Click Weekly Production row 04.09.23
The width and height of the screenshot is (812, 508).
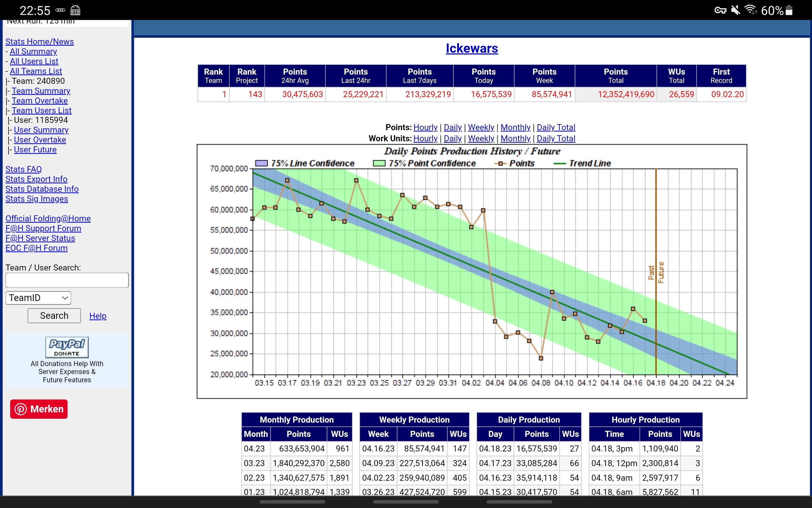pyautogui.click(x=414, y=463)
